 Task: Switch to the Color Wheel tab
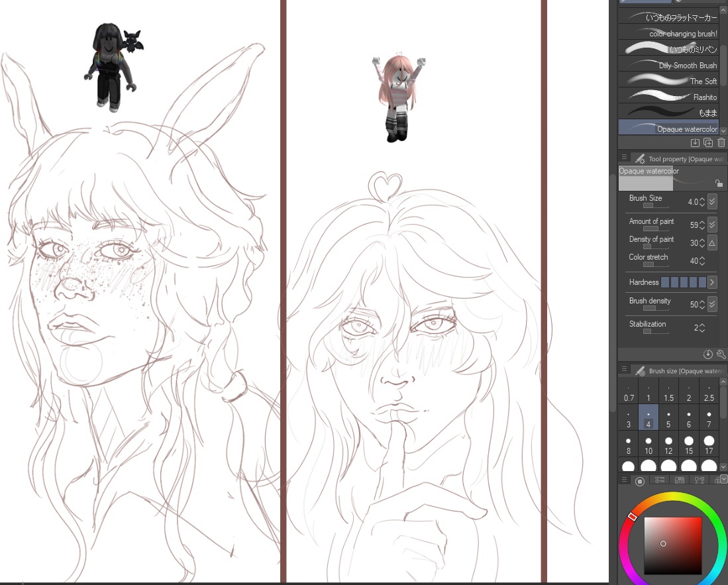coord(639,481)
